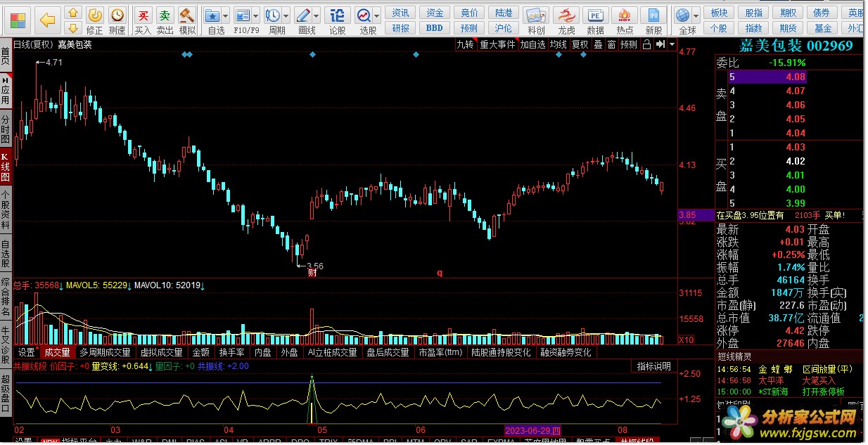Click the 财 financial marker below the chart
Viewport: 868px width, 445px height.
(x=313, y=273)
